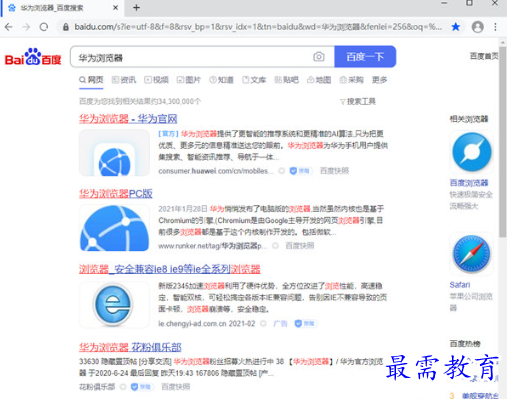This screenshot has height=399, width=507.
Task: Switch to the 图片 tab
Action: click(189, 80)
